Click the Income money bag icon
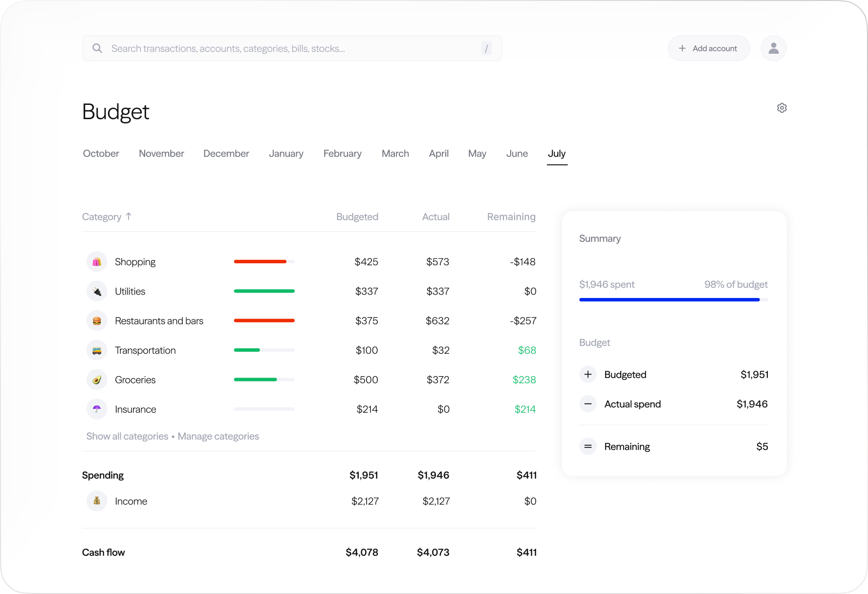Screen dimensions: 868x594 click(x=97, y=501)
